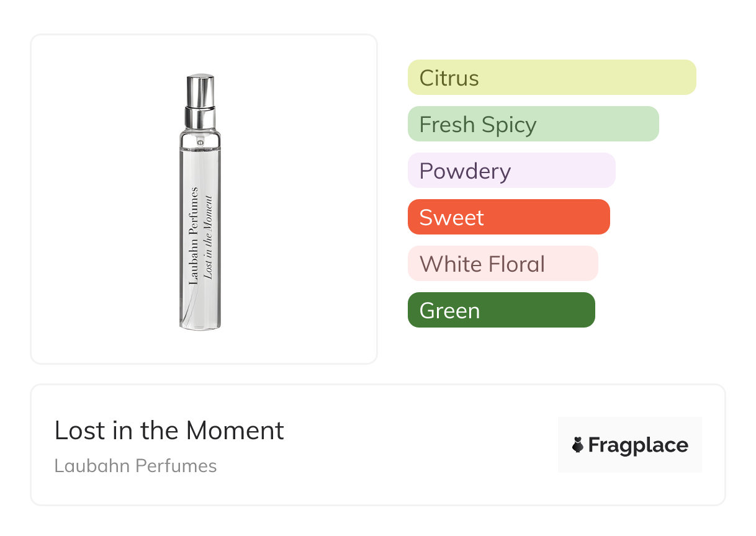Viewport: 756px width, 536px height.
Task: Click the 'Lost in the Moment' title
Action: pyautogui.click(x=169, y=431)
